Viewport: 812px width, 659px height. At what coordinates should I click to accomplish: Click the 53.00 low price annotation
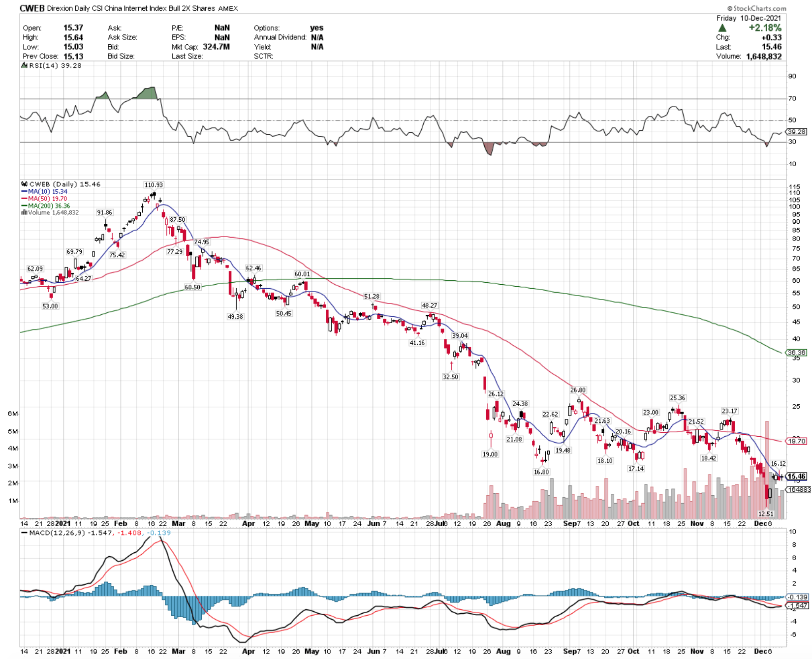[x=50, y=306]
